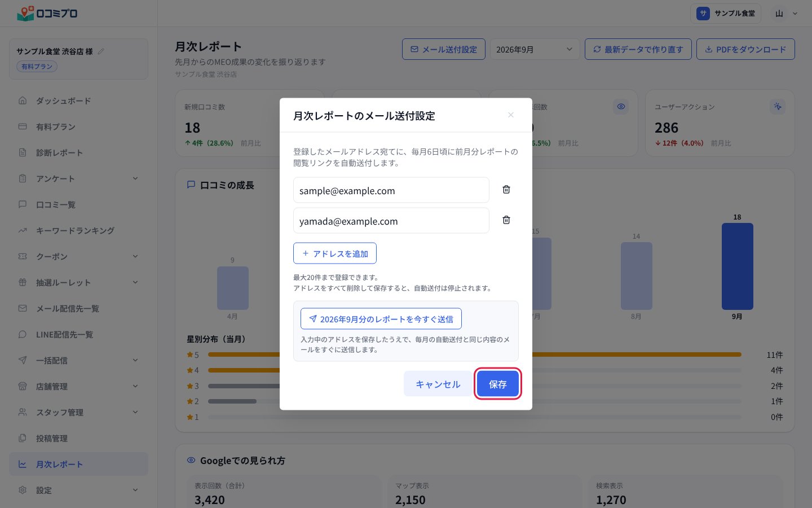Click the eye icon on the metrics card
Image resolution: width=812 pixels, height=508 pixels.
click(x=621, y=106)
